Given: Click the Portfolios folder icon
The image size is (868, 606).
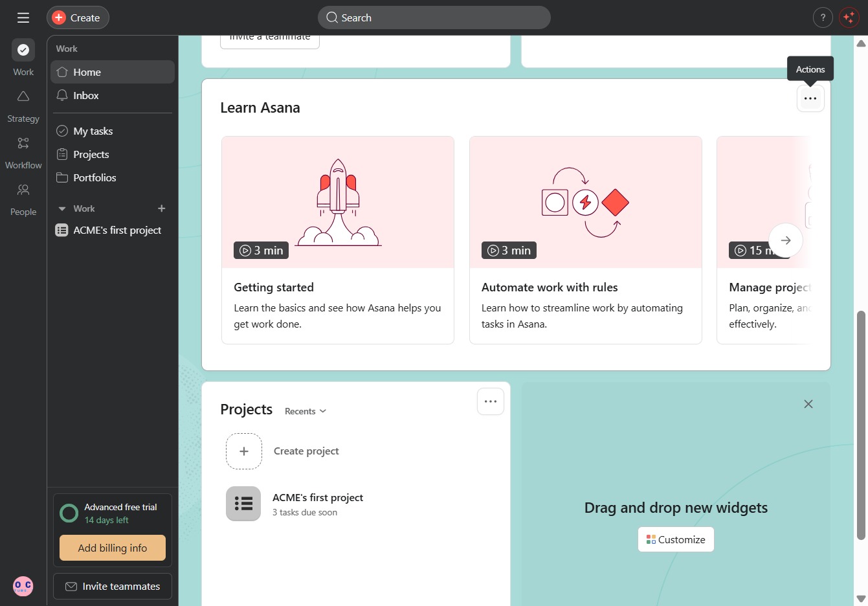Looking at the screenshot, I should [x=62, y=177].
